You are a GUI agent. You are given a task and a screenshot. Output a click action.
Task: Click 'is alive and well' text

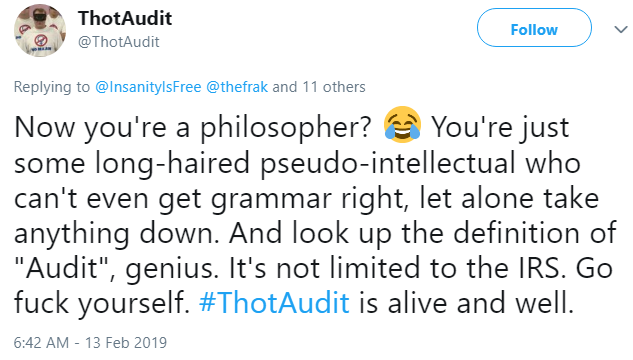pos(466,303)
